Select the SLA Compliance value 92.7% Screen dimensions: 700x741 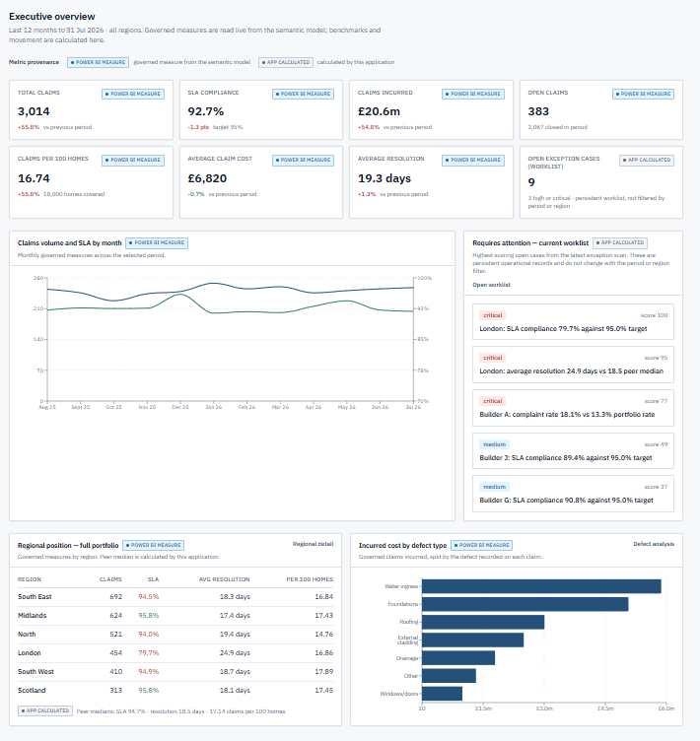pyautogui.click(x=206, y=111)
